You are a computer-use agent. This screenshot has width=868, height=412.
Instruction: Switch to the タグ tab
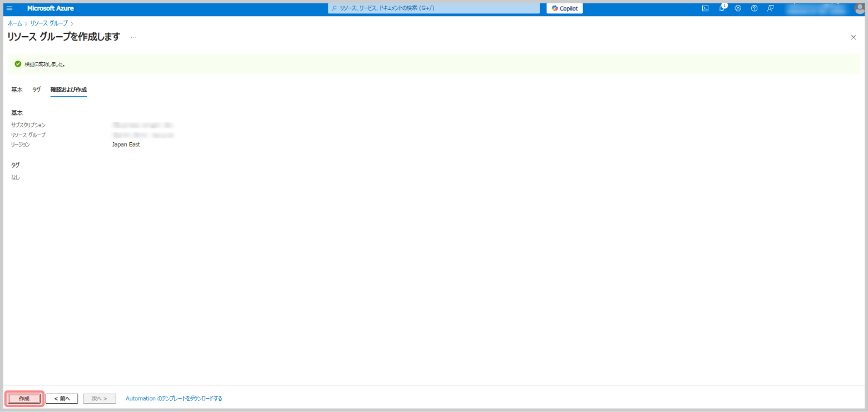[x=36, y=90]
